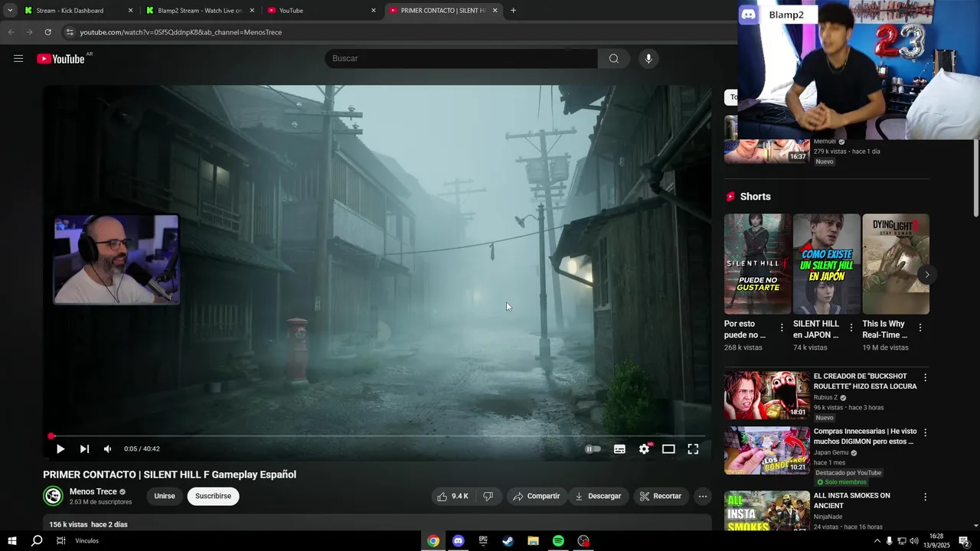Click the Buscar search field
This screenshot has height=551, width=980.
[461, 59]
